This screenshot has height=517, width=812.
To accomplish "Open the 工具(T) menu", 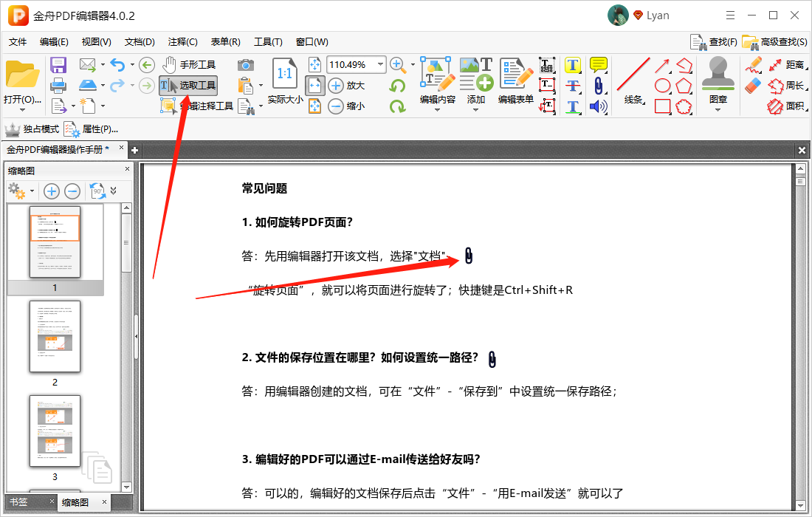I will pos(268,42).
